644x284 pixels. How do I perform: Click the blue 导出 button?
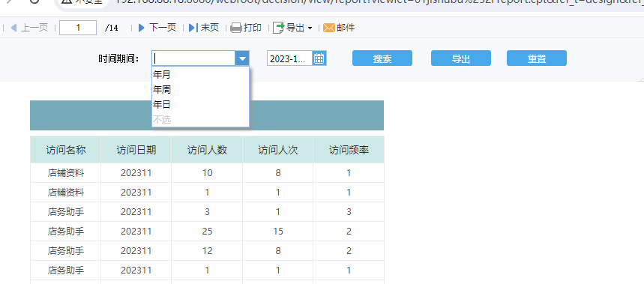click(x=461, y=58)
